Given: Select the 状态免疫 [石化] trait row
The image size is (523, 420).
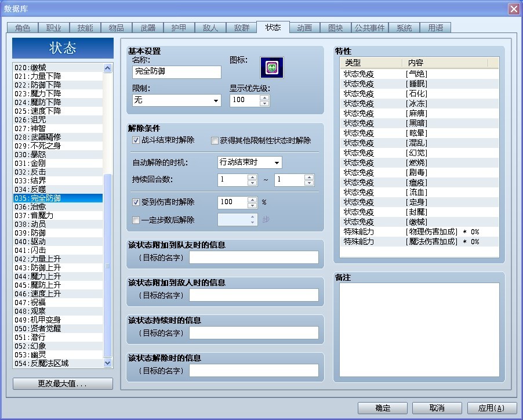Looking at the screenshot, I should click(x=419, y=94).
